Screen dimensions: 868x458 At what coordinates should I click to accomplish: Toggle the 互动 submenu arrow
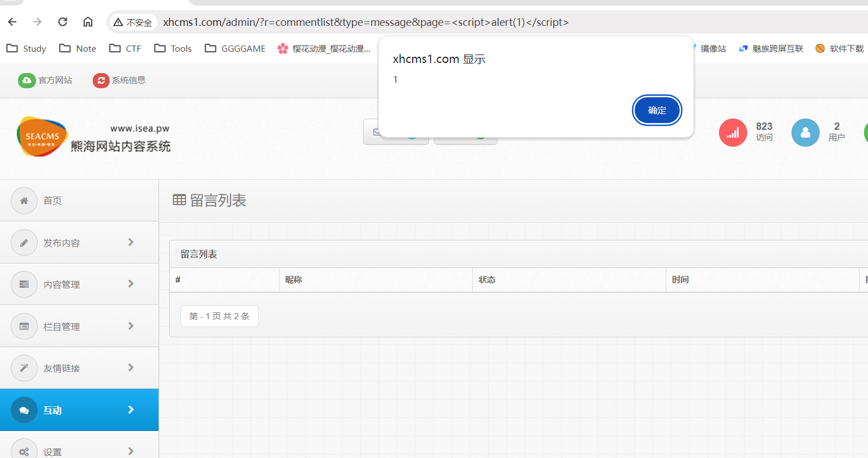[x=131, y=410]
